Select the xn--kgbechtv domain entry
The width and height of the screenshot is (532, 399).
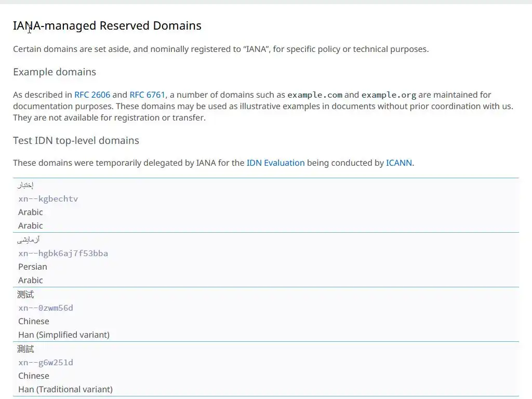tap(48, 198)
